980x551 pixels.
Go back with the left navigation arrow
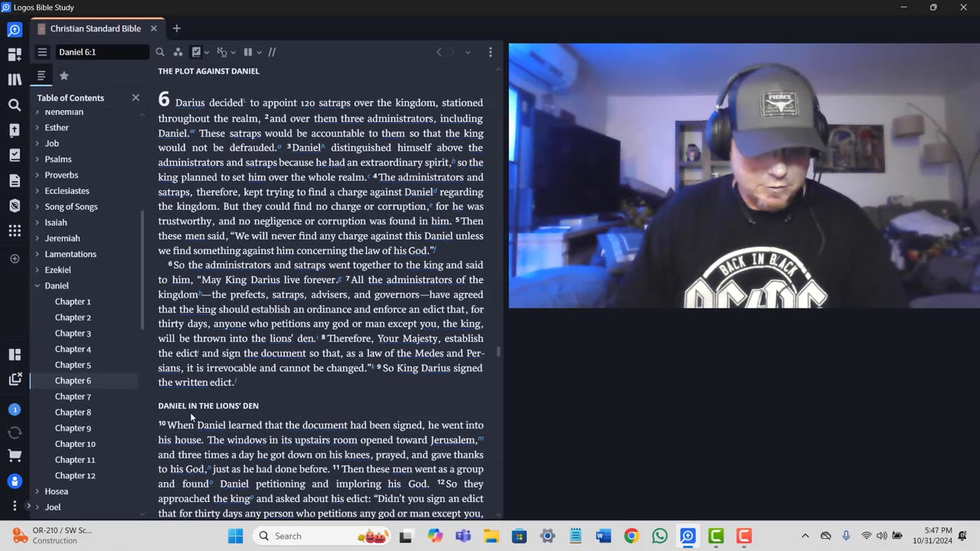click(x=439, y=52)
